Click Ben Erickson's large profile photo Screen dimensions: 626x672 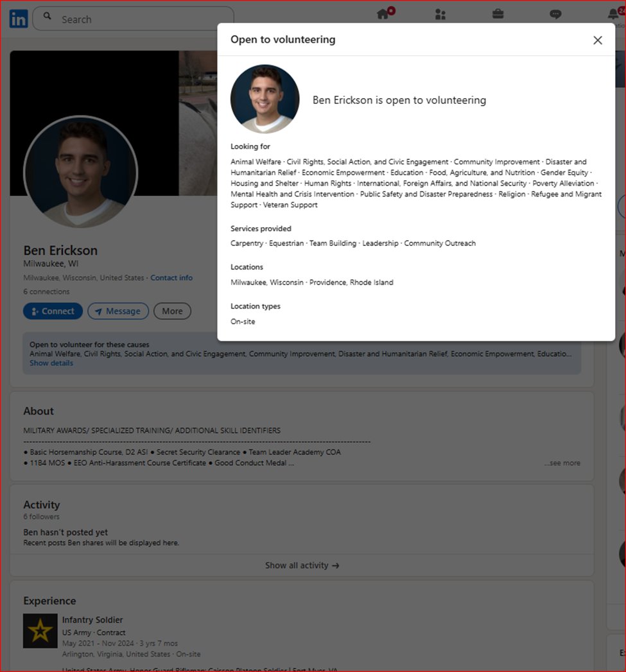[81, 172]
